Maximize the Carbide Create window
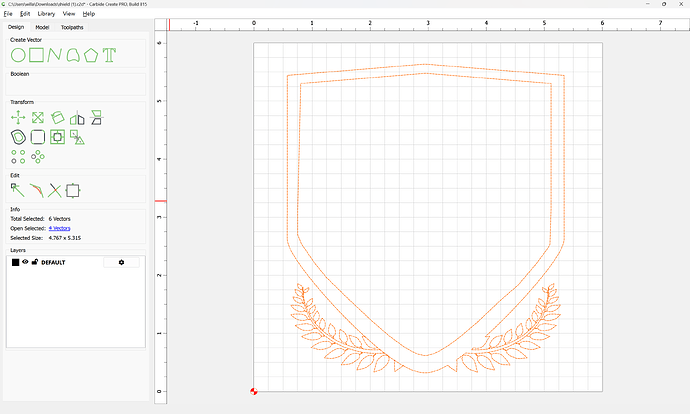Screen dimensions: 690x414 click(664, 4)
